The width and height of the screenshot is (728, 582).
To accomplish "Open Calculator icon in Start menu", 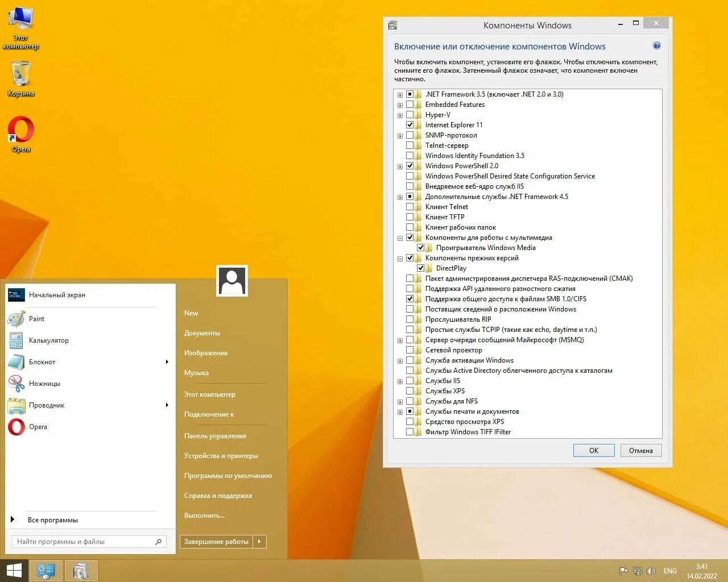I will click(x=16, y=340).
